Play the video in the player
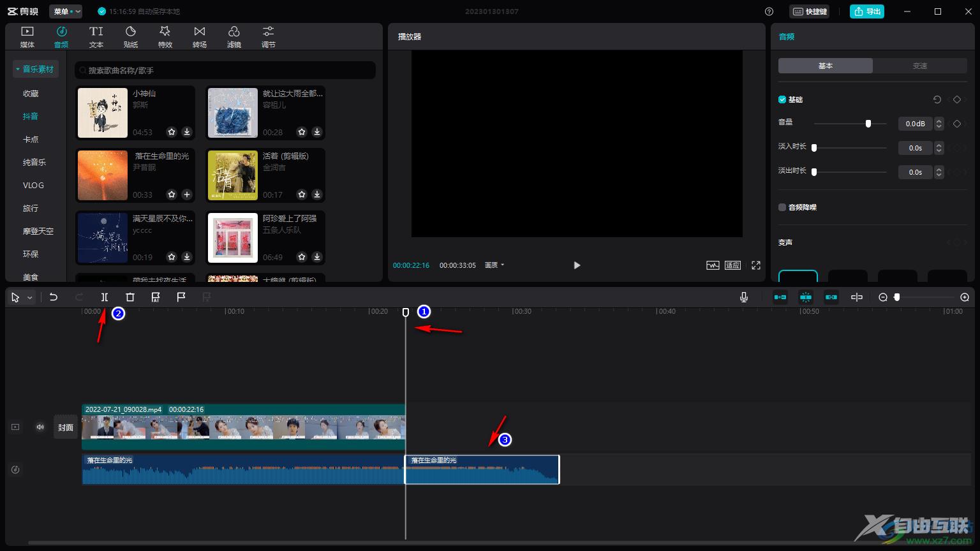This screenshot has width=980, height=551. coord(577,265)
